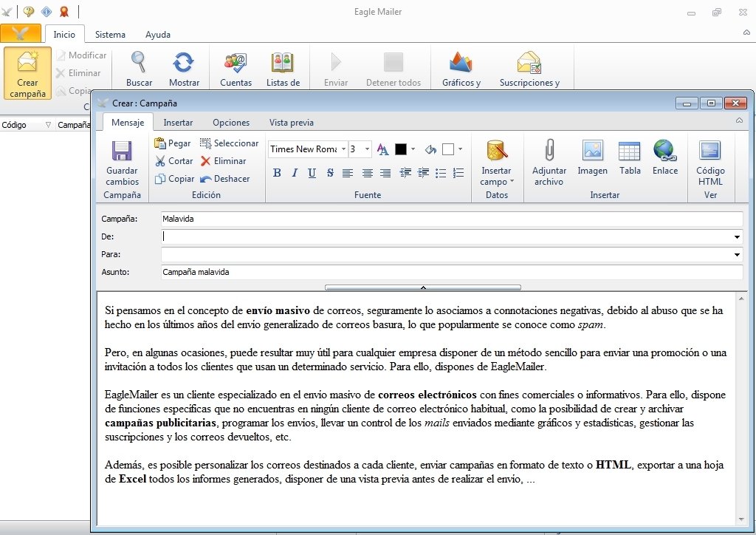Open the Vista previa tab

[x=291, y=123]
